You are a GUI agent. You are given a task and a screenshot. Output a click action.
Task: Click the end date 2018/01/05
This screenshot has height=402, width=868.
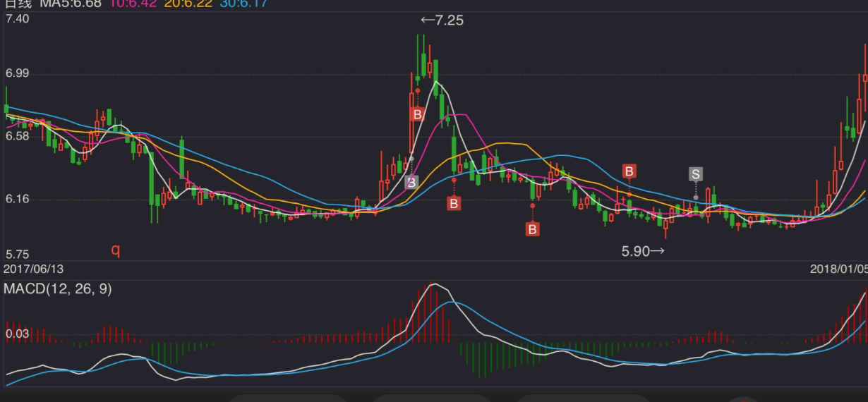(x=838, y=269)
